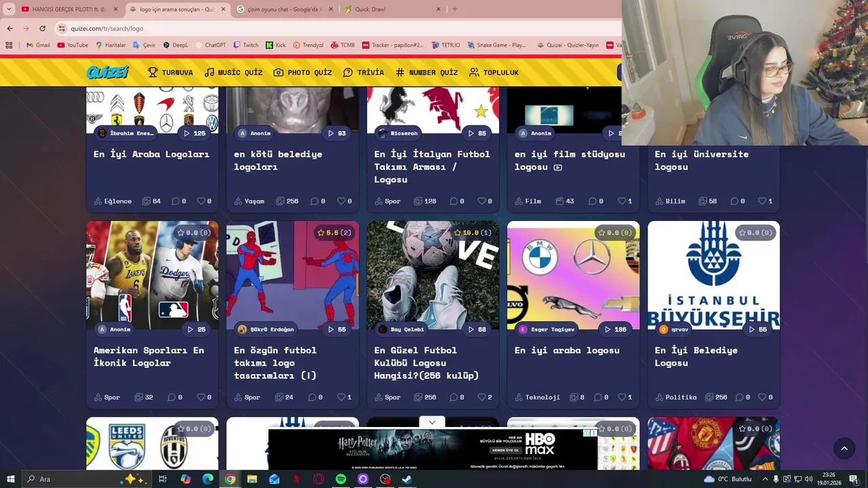
Task: Click the Quizei logo
Action: [x=107, y=73]
